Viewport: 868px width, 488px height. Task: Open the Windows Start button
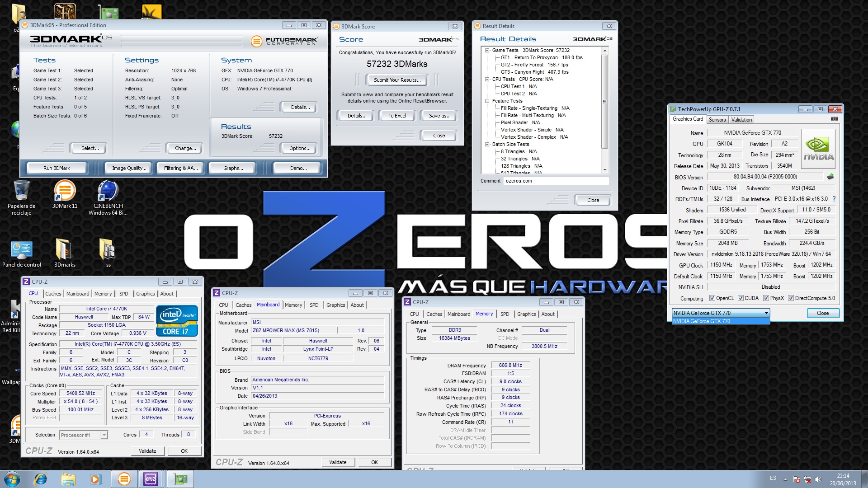(x=12, y=479)
